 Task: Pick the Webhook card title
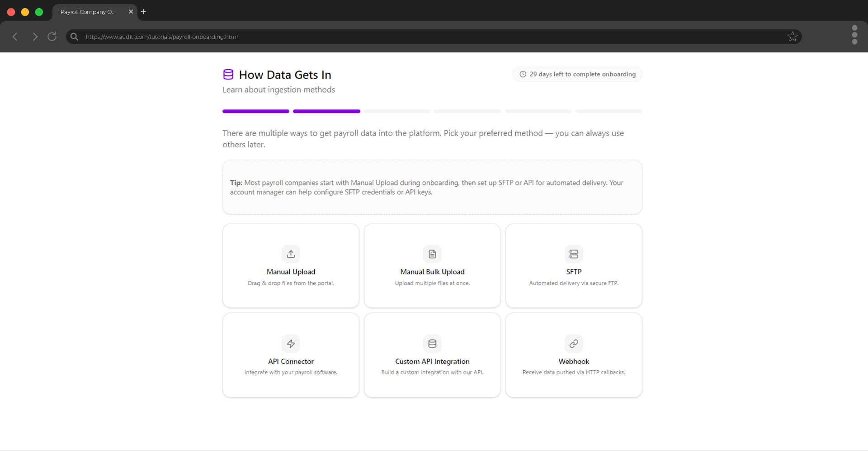(574, 361)
